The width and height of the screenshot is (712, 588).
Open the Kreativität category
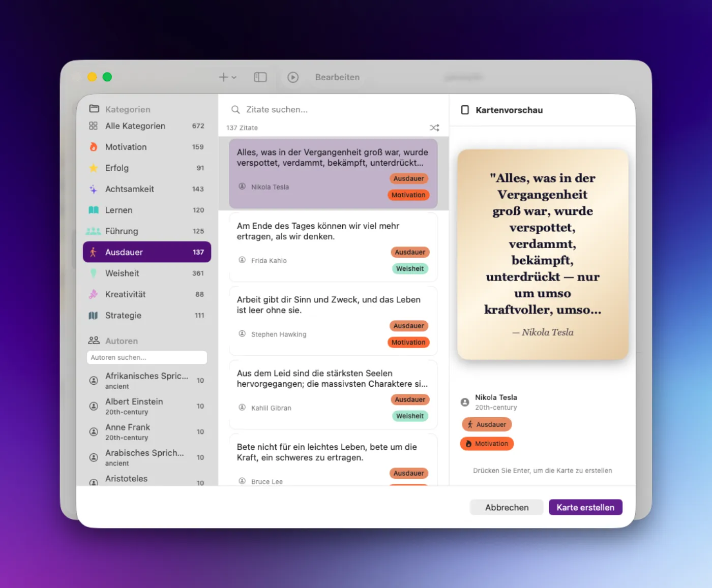(x=147, y=294)
